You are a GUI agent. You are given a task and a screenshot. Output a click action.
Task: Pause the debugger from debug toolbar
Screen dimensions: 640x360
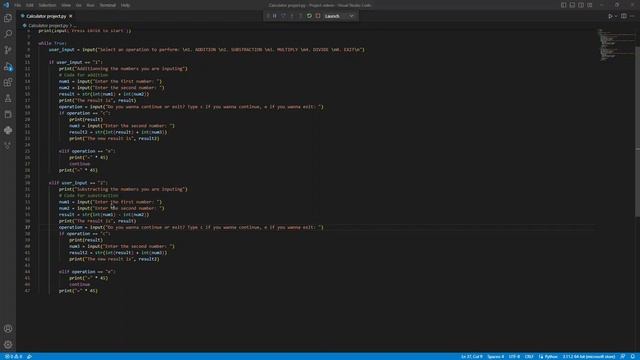pos(275,16)
